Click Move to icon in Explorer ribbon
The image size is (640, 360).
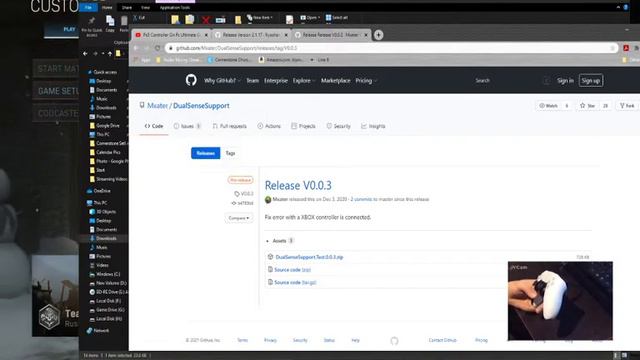pos(175,20)
